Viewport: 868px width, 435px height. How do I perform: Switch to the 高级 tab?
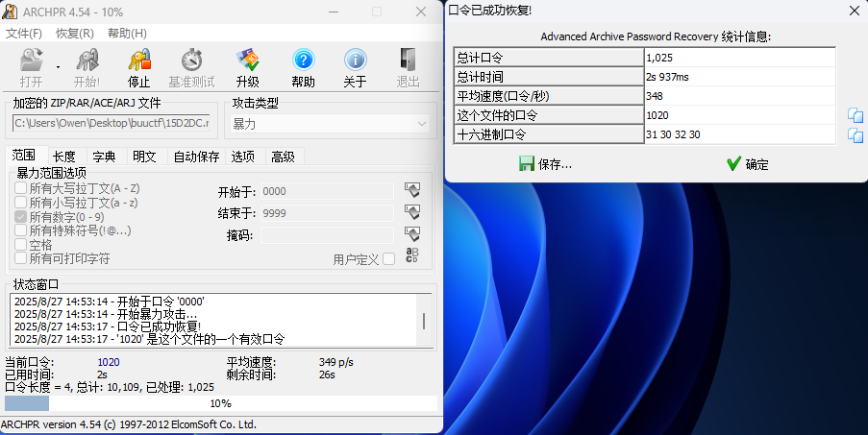pos(283,157)
